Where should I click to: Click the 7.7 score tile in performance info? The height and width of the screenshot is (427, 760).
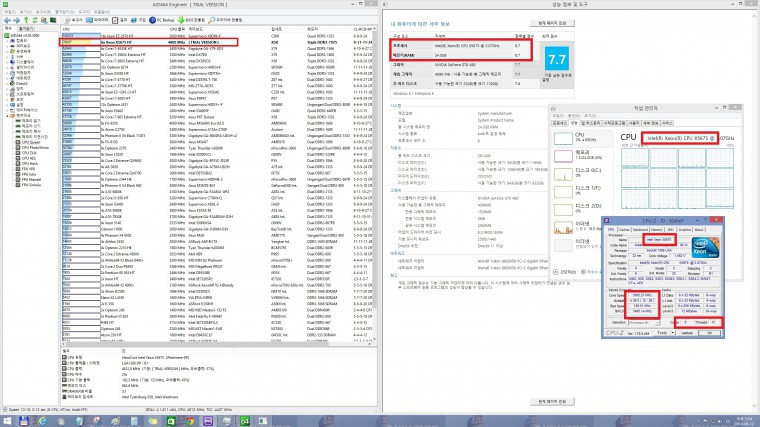coord(557,60)
